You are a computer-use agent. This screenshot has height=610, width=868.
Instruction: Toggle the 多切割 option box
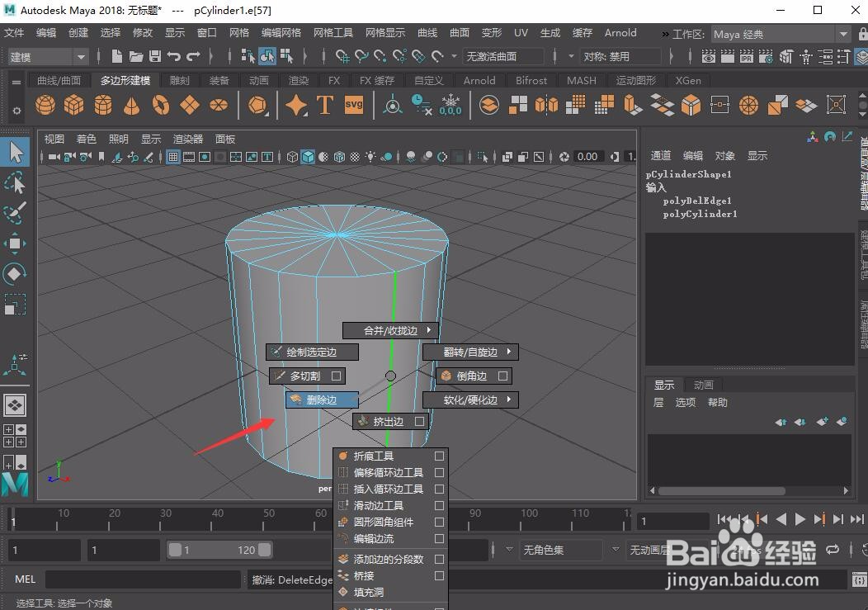pyautogui.click(x=336, y=376)
